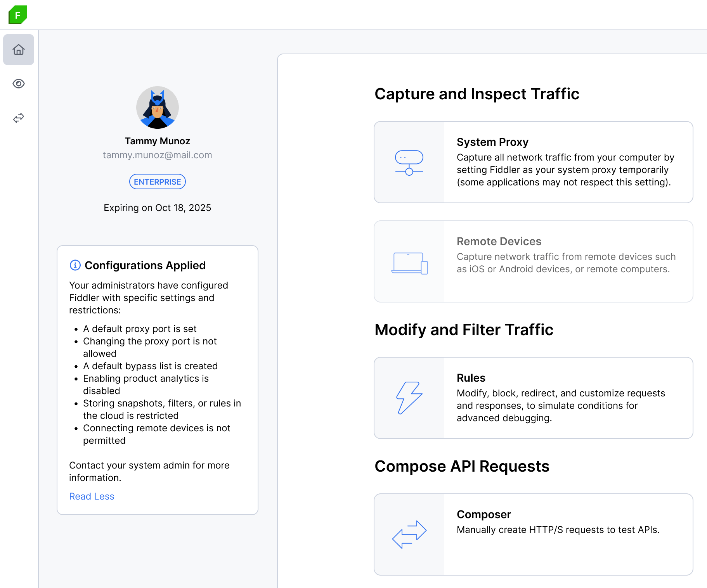
Task: Click the Remote Devices laptop icon
Action: pos(409,263)
